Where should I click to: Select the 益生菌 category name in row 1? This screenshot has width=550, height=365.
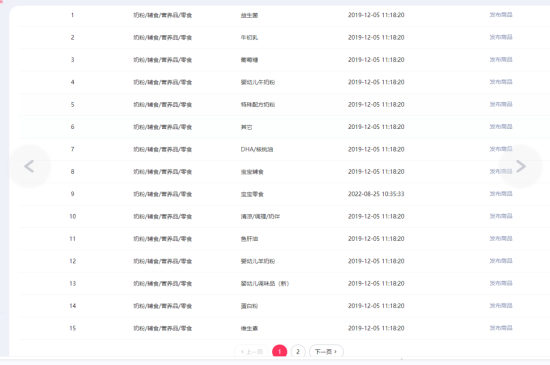(249, 15)
